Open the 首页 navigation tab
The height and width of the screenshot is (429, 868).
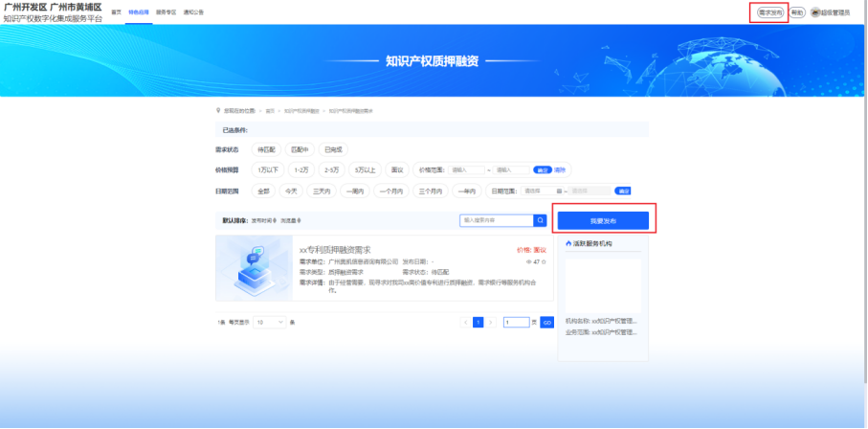point(116,12)
